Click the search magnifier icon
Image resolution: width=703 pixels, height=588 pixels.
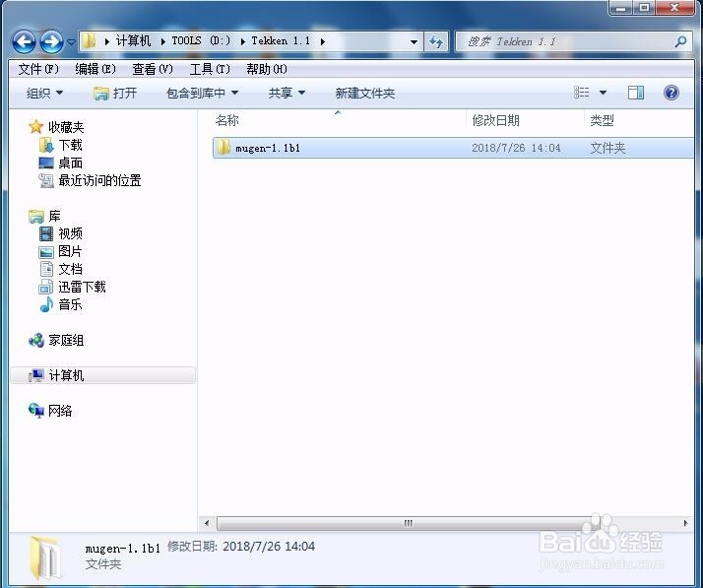pos(680,41)
